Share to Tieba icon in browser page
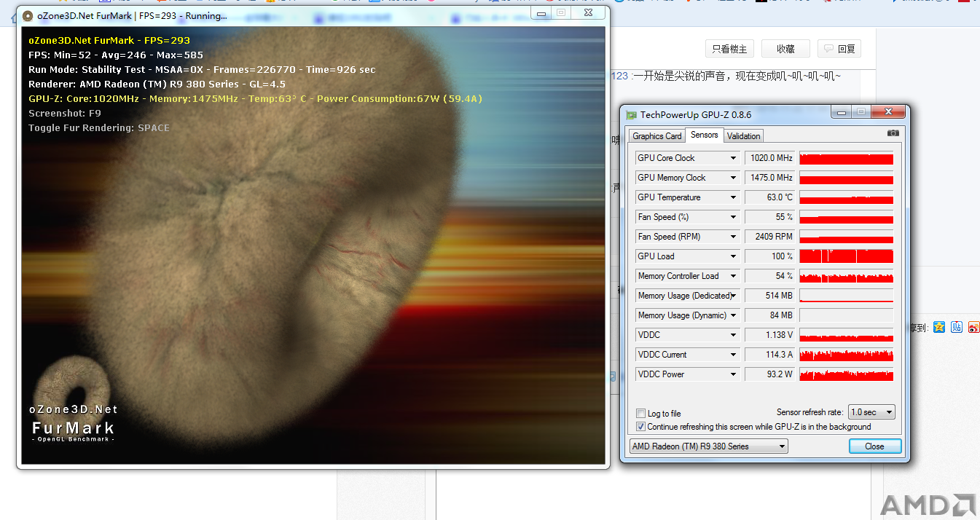 [957, 327]
